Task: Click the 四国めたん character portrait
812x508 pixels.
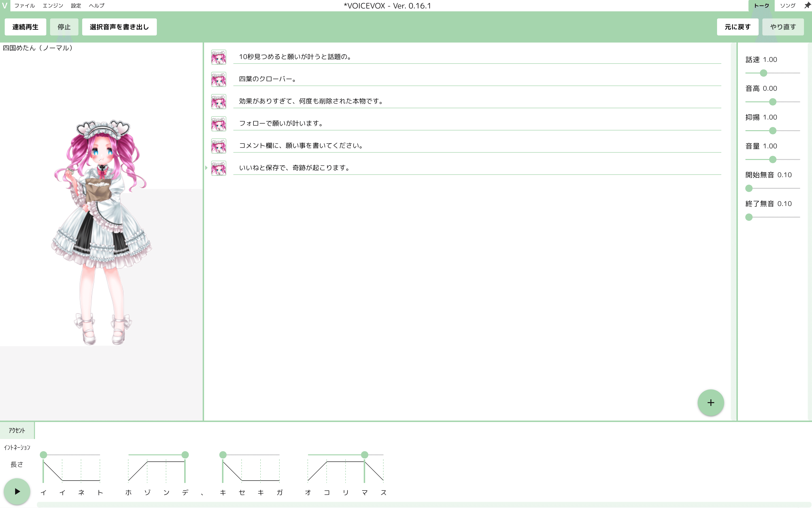Action: (x=101, y=232)
